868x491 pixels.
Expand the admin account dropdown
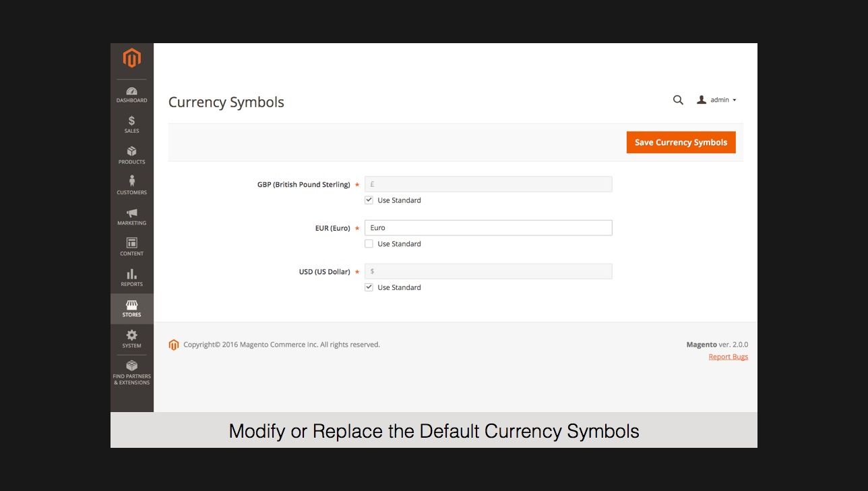(x=717, y=100)
